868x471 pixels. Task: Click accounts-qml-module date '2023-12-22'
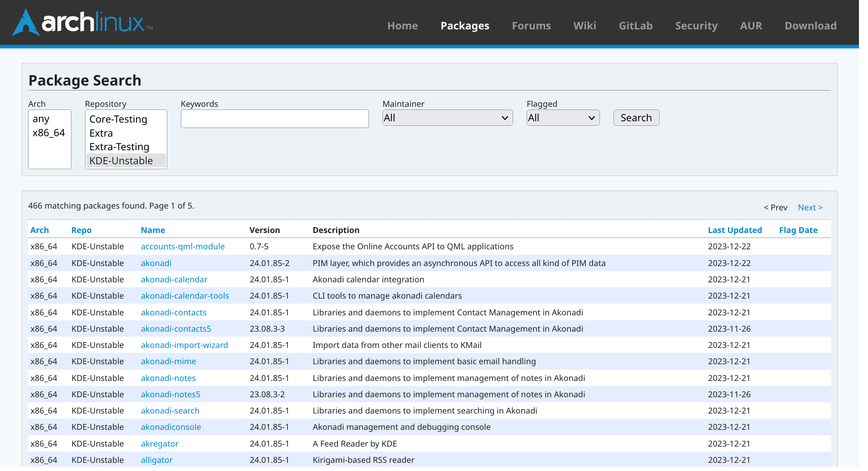coord(729,247)
